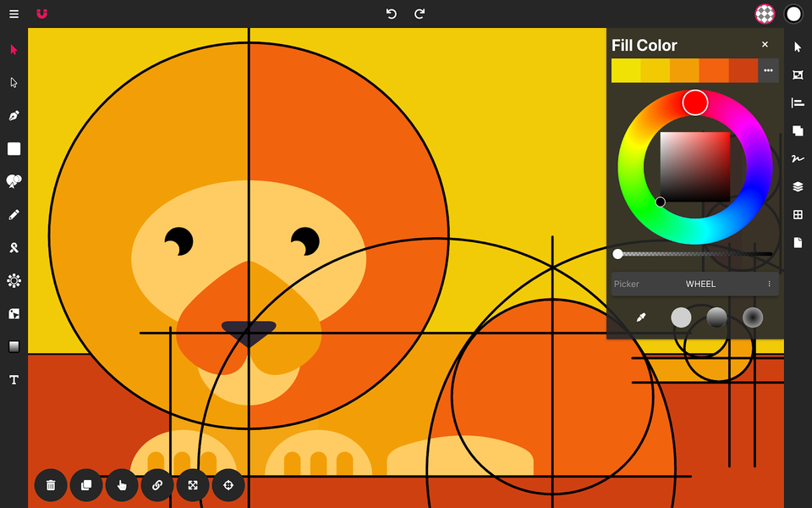812x508 pixels.
Task: Open the Picker WHEEL mode selector
Action: 700,284
